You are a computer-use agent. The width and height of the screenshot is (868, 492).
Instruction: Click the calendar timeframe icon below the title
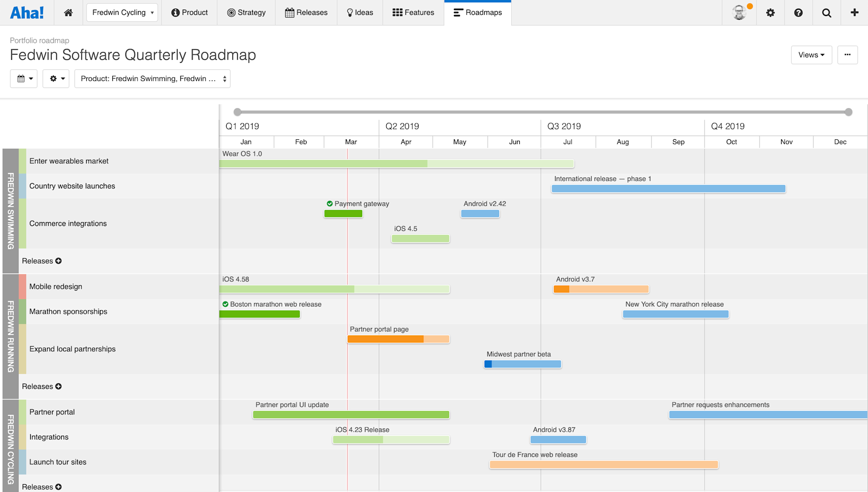pos(23,78)
